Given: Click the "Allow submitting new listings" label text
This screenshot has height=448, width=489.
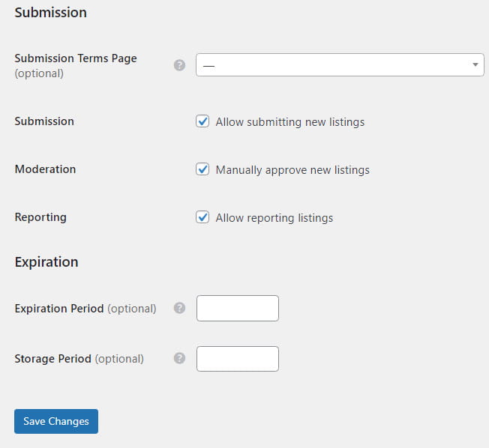Looking at the screenshot, I should [289, 122].
